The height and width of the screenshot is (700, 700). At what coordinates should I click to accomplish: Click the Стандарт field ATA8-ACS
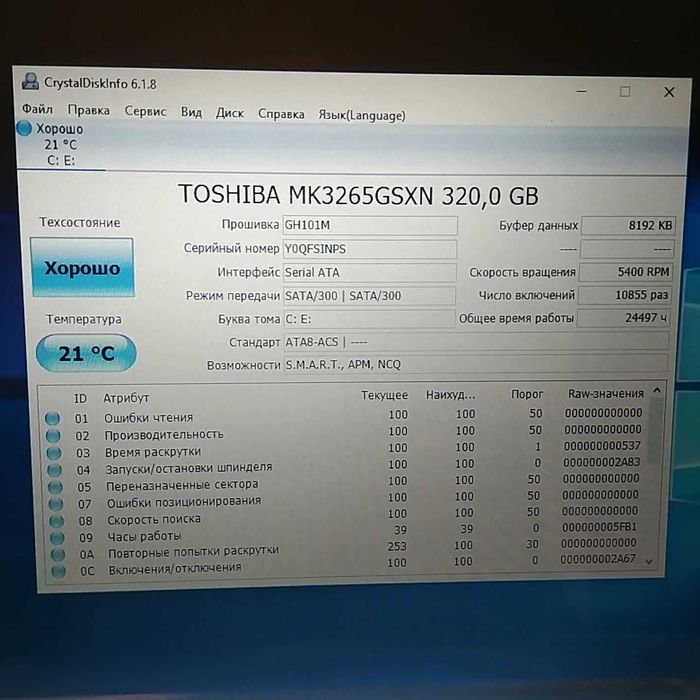pos(476,342)
